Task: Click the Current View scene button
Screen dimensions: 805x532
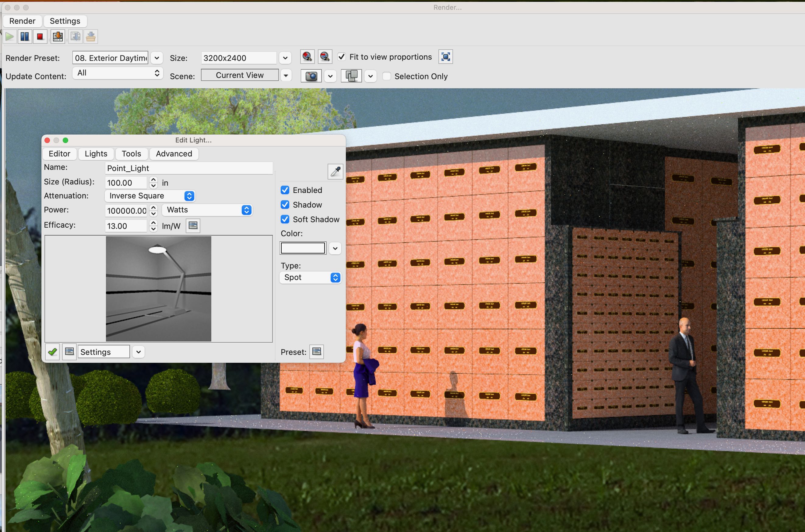Action: [x=240, y=75]
